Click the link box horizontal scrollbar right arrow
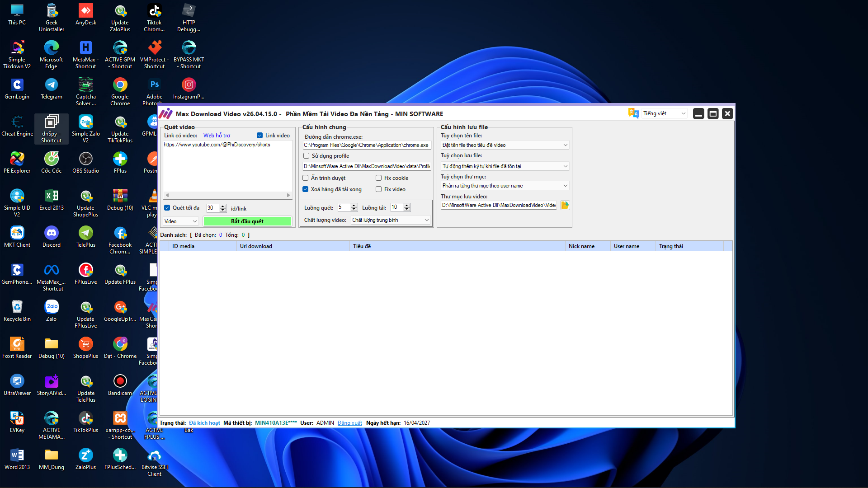Image resolution: width=868 pixels, height=488 pixels. point(288,195)
